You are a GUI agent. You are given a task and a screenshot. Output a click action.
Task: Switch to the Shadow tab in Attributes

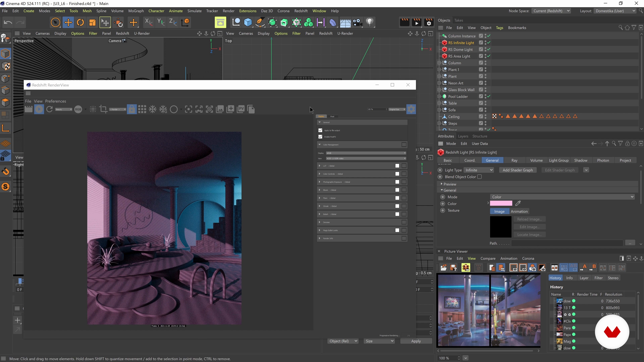[x=580, y=160]
